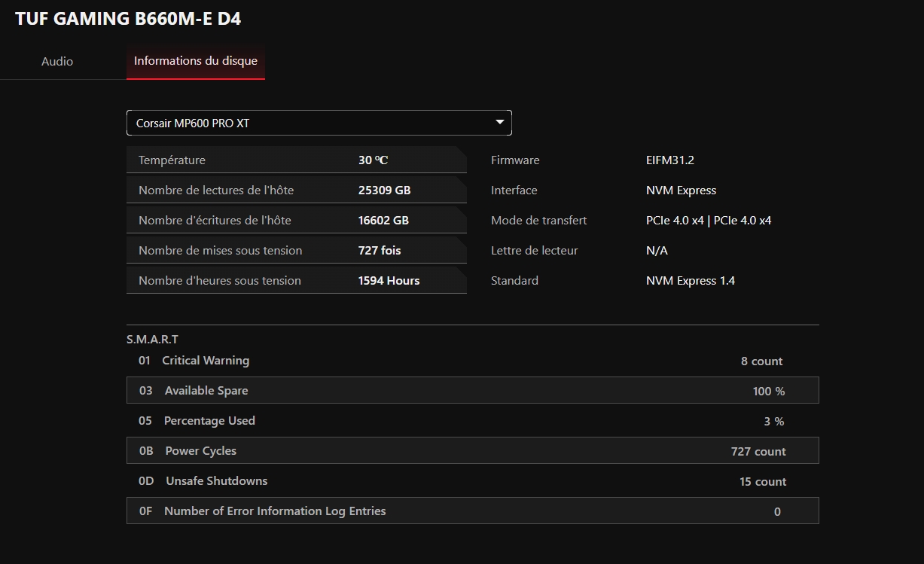The height and width of the screenshot is (564, 924).
Task: Switch to the Audio tab
Action: tap(57, 62)
